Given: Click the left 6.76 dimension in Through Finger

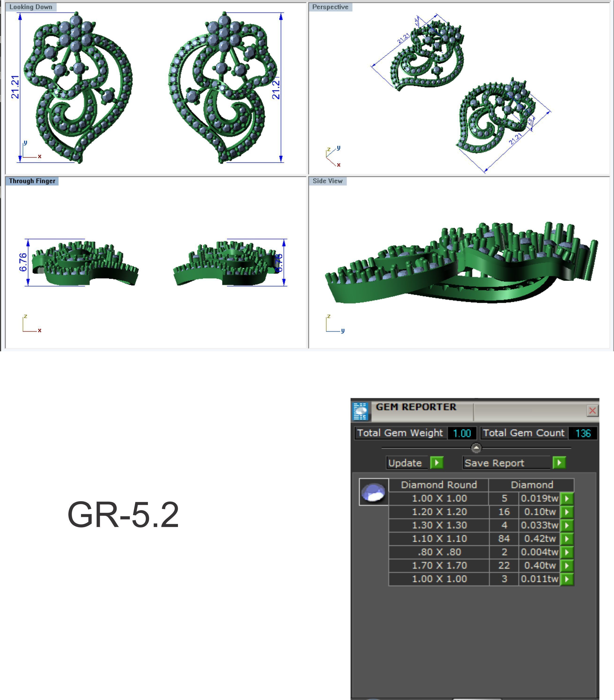Looking at the screenshot, I should (23, 262).
